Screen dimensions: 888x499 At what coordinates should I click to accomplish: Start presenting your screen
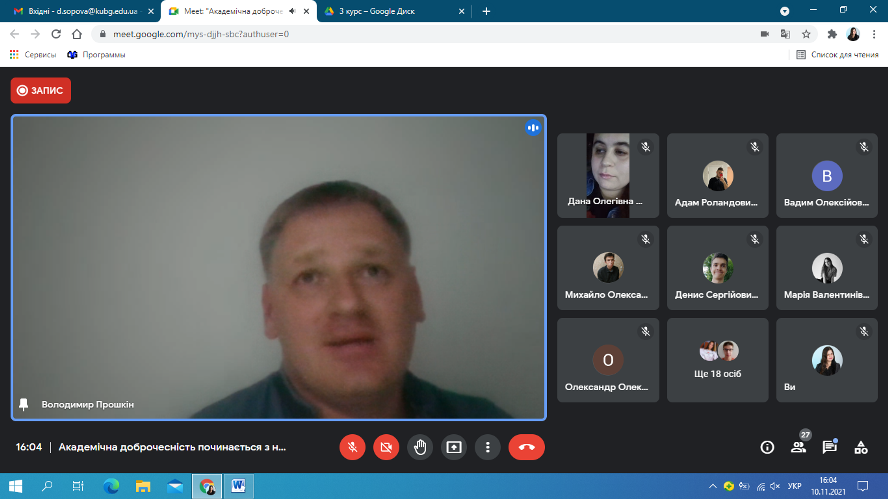tap(454, 447)
